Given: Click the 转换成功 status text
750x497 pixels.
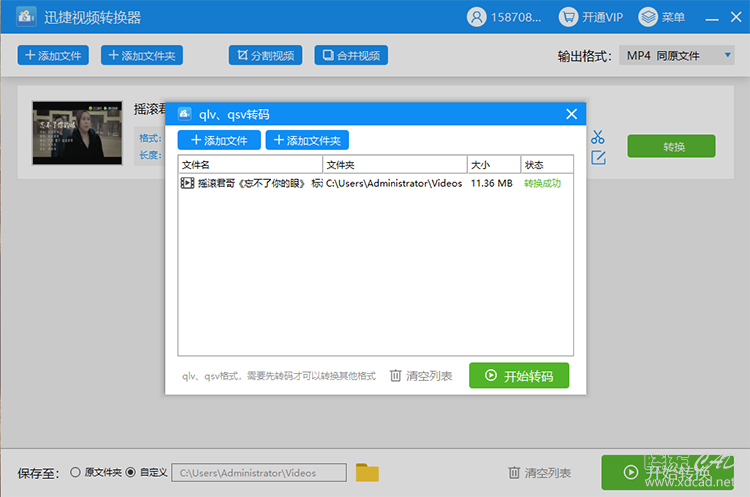Looking at the screenshot, I should (542, 183).
